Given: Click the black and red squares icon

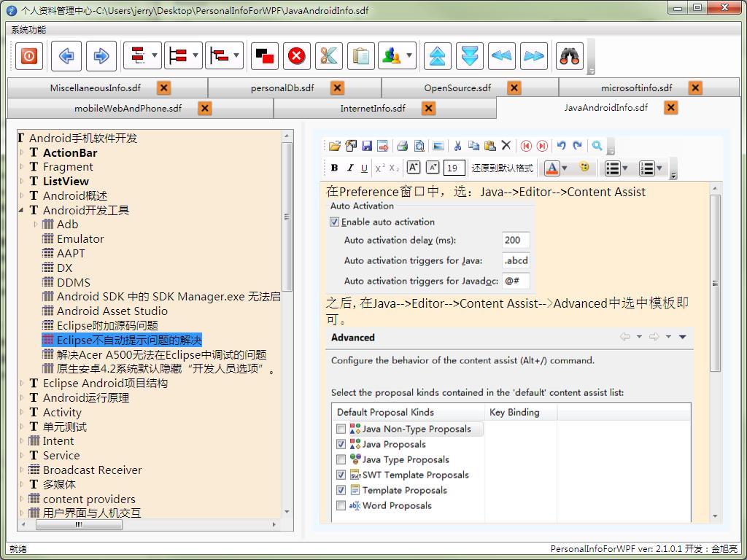Looking at the screenshot, I should pos(264,55).
